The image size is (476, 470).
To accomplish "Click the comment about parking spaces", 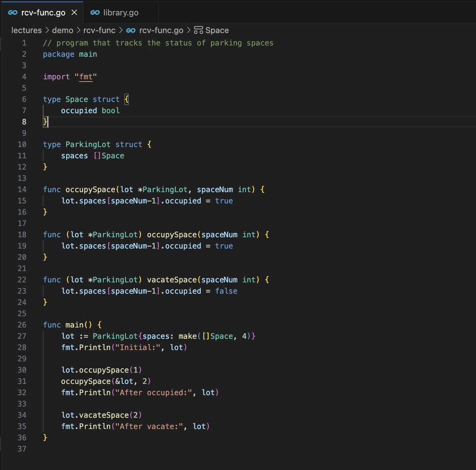I will [x=158, y=43].
